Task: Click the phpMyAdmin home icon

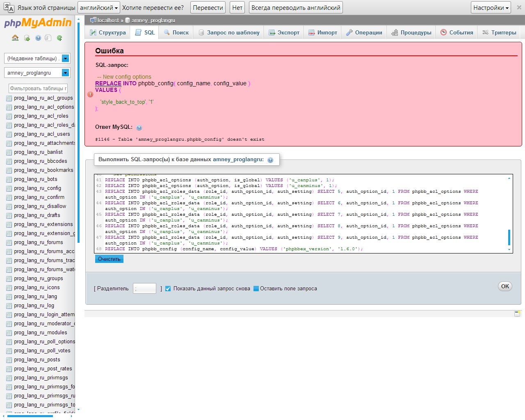Action: [15, 38]
